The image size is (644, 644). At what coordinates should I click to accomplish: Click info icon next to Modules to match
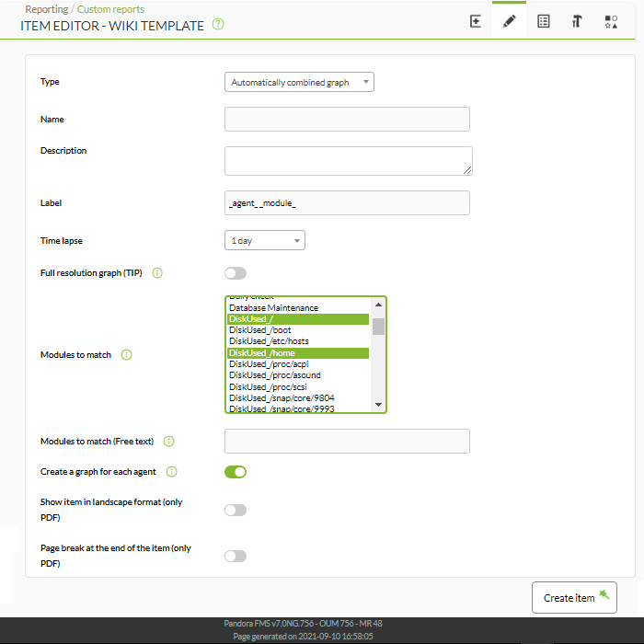coord(127,355)
